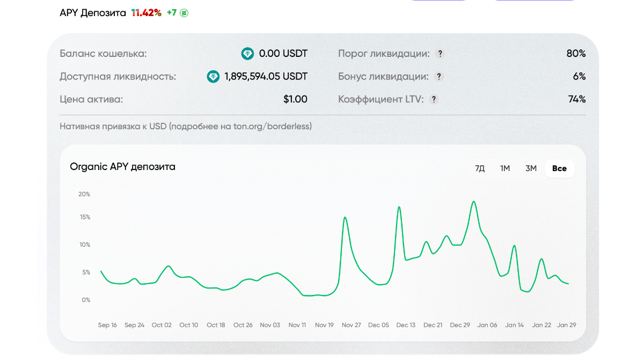Screen dimensions: 644x362
Task: Click the green reward token icon beside +7
Action: click(184, 13)
